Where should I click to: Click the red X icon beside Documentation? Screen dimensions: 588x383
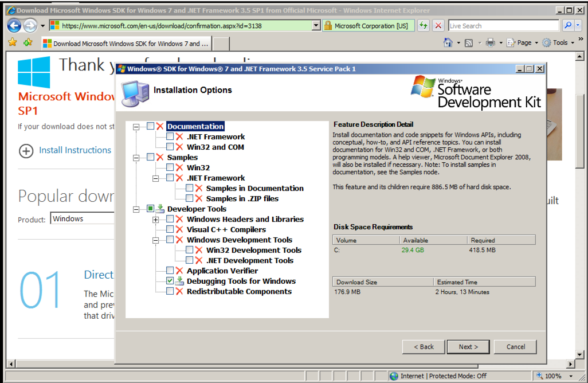coord(160,126)
